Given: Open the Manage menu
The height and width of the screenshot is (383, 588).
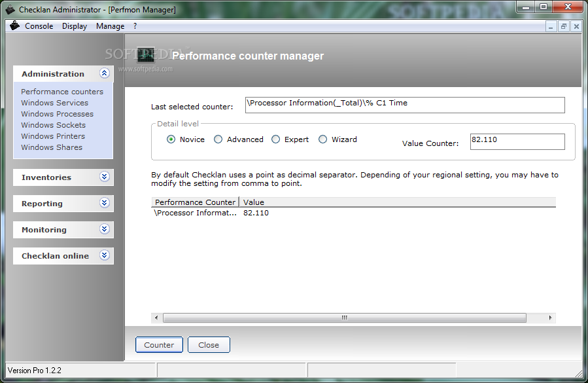Looking at the screenshot, I should pyautogui.click(x=111, y=26).
